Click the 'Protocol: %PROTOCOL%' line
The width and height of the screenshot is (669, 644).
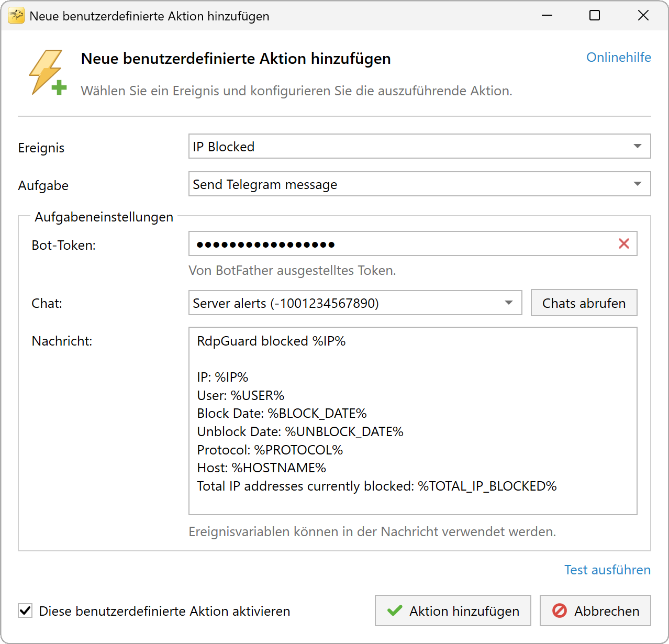click(x=270, y=450)
